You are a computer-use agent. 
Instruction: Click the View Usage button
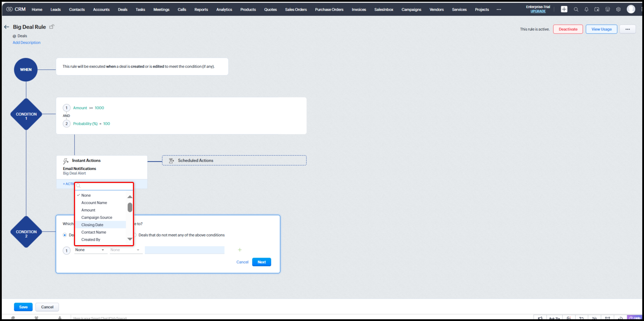tap(601, 29)
